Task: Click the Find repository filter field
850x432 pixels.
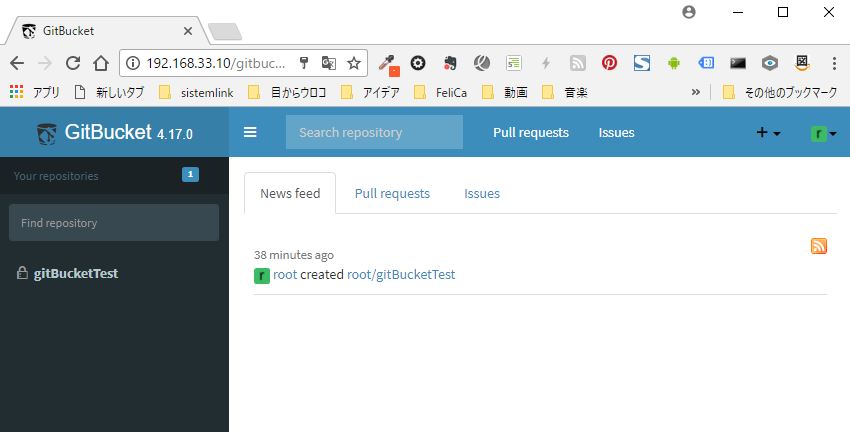Action: tap(114, 223)
